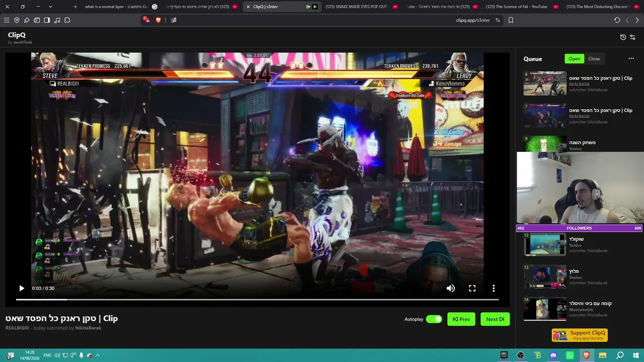Enter fullscreen mode on the video player

(x=472, y=288)
